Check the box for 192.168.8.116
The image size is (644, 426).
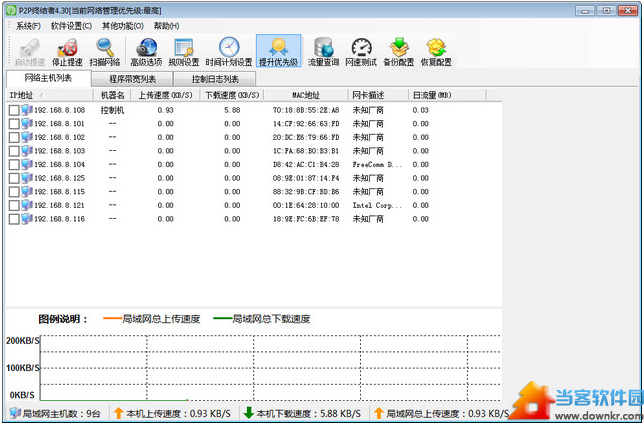pyautogui.click(x=14, y=219)
